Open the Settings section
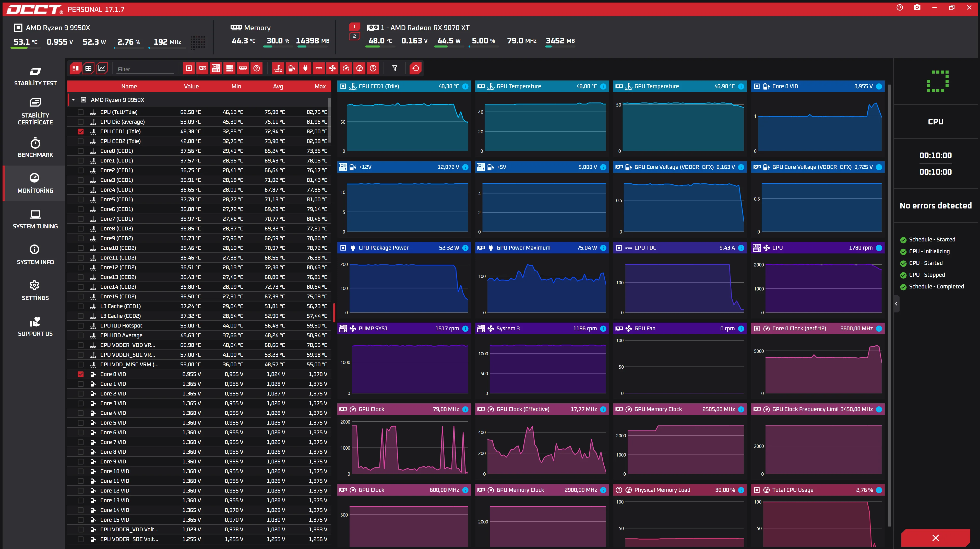Image resolution: width=980 pixels, height=549 pixels. [35, 291]
